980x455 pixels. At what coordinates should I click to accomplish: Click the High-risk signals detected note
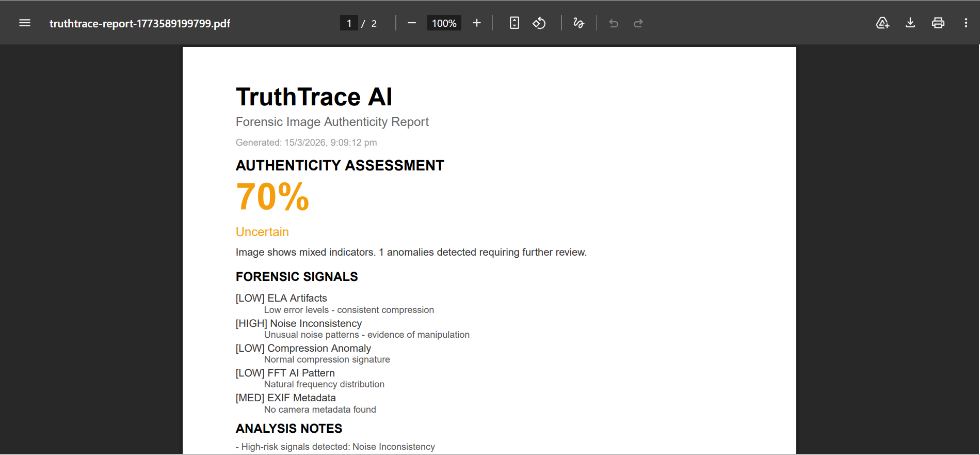pos(335,447)
